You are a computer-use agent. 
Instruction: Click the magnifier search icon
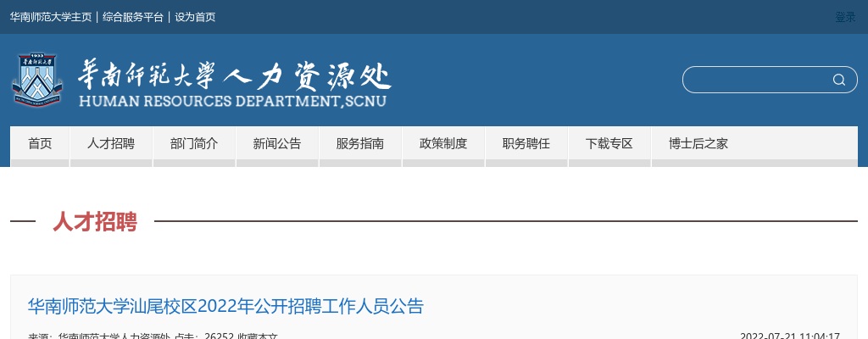[838, 80]
